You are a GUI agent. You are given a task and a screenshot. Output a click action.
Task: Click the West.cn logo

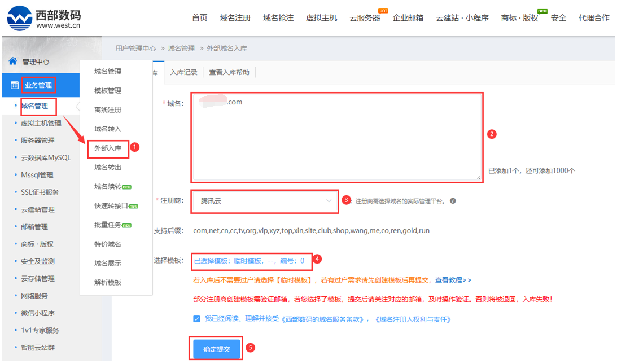tap(44, 17)
